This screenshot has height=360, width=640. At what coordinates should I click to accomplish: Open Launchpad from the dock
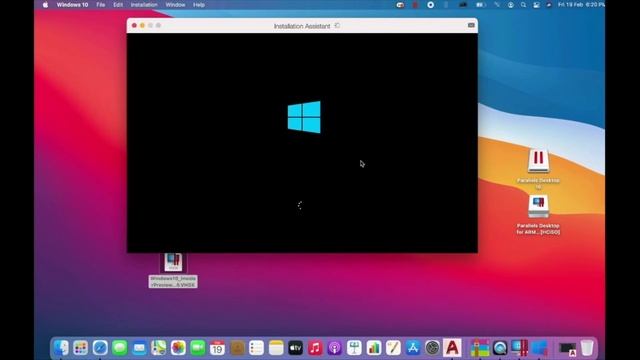[x=80, y=348]
